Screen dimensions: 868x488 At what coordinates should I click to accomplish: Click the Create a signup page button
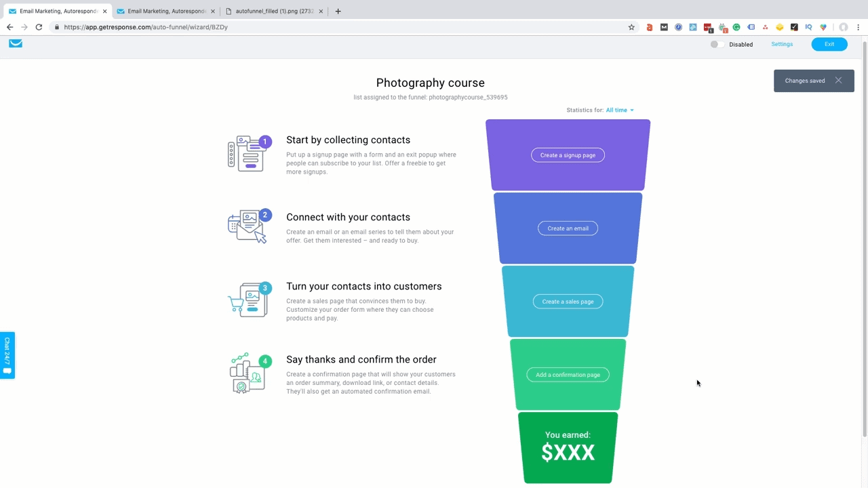point(568,155)
